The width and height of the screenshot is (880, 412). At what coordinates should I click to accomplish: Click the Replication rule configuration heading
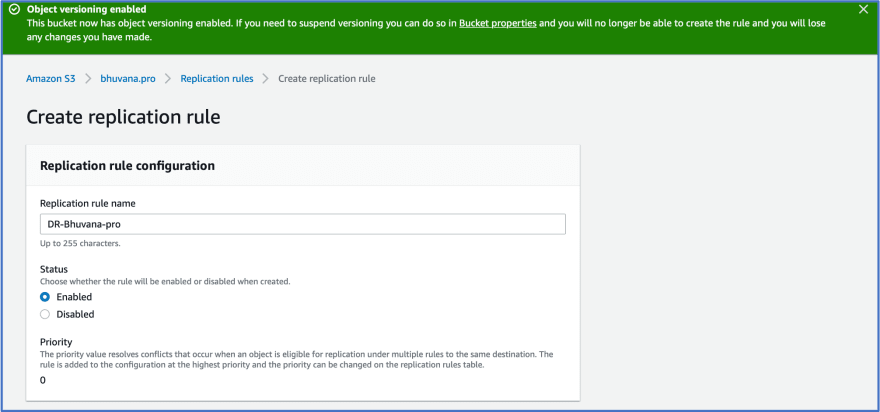click(127, 166)
